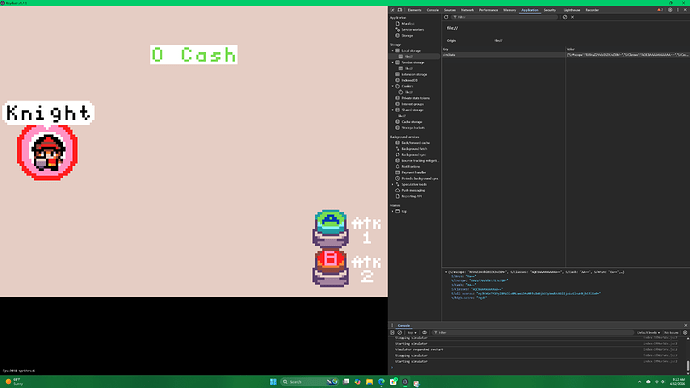
Task: Open Storage buckets in sidebar
Action: click(413, 128)
